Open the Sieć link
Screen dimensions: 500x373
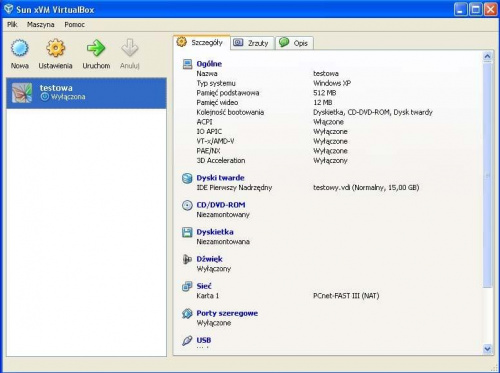click(x=204, y=286)
